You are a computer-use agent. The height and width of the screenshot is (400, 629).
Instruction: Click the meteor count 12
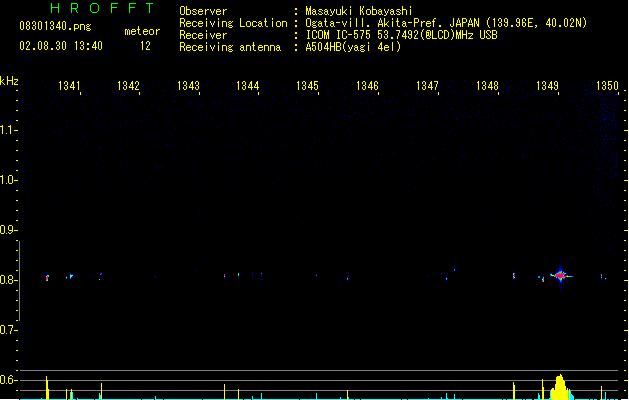145,46
